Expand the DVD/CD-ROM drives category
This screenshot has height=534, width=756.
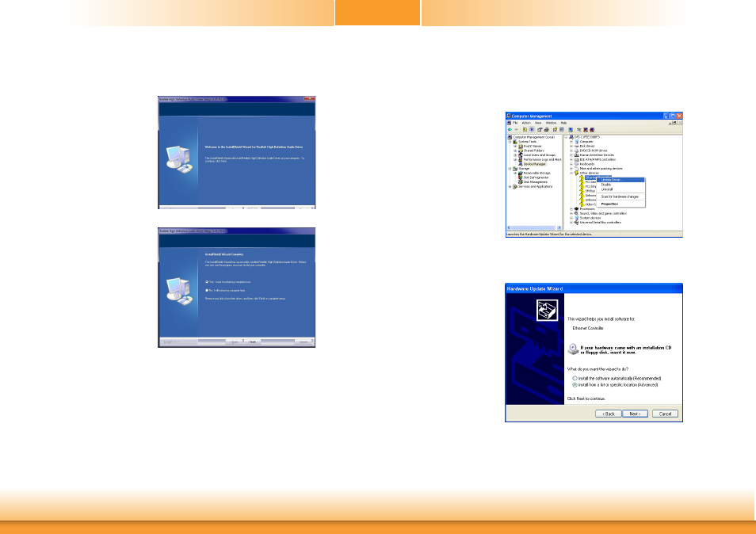[571, 151]
